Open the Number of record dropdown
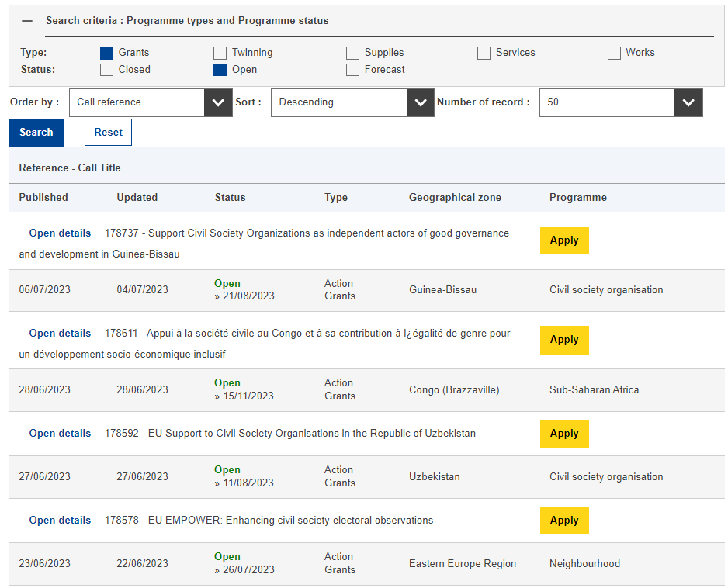Image resolution: width=728 pixels, height=588 pixels. [621, 102]
